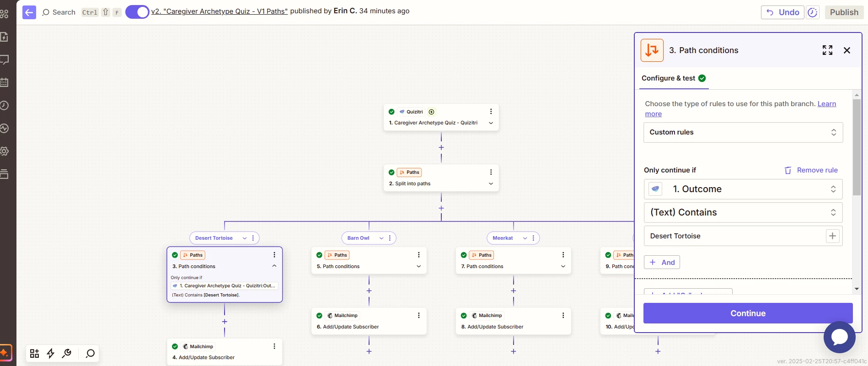Open the Barn Owl path dropdown
The height and width of the screenshot is (366, 868).
tap(381, 238)
